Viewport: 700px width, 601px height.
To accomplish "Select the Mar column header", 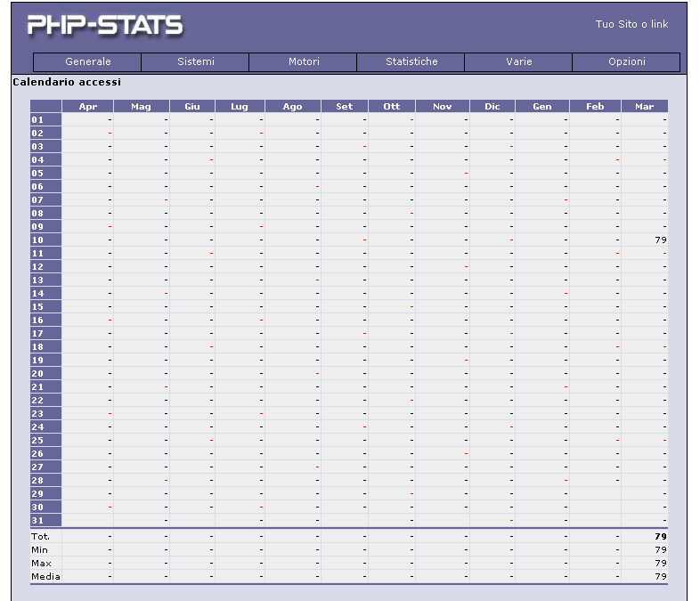I will click(644, 107).
